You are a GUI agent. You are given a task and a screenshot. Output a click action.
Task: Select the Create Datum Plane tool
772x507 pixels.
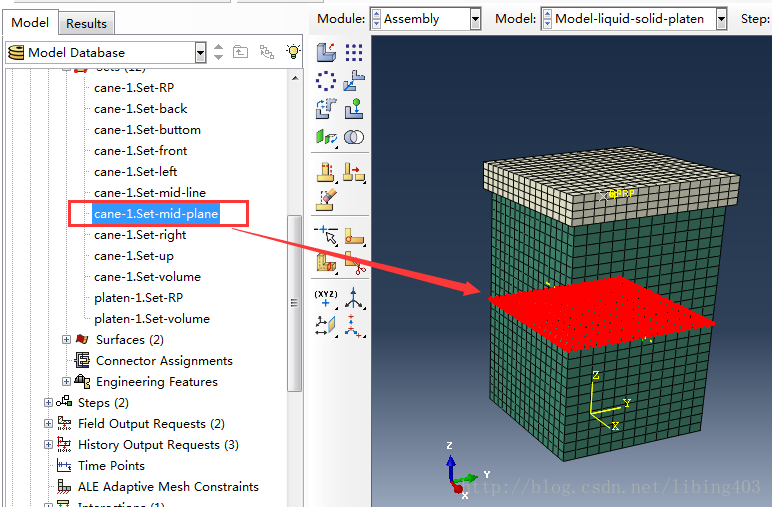(326, 326)
